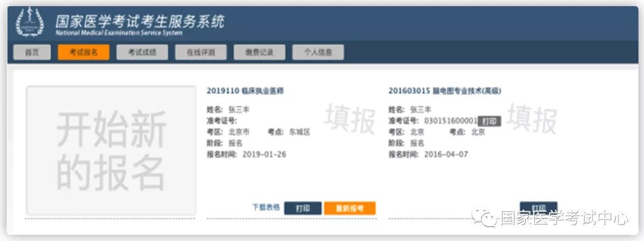Open the 个人信息 tab
644x241 pixels.
click(x=318, y=52)
